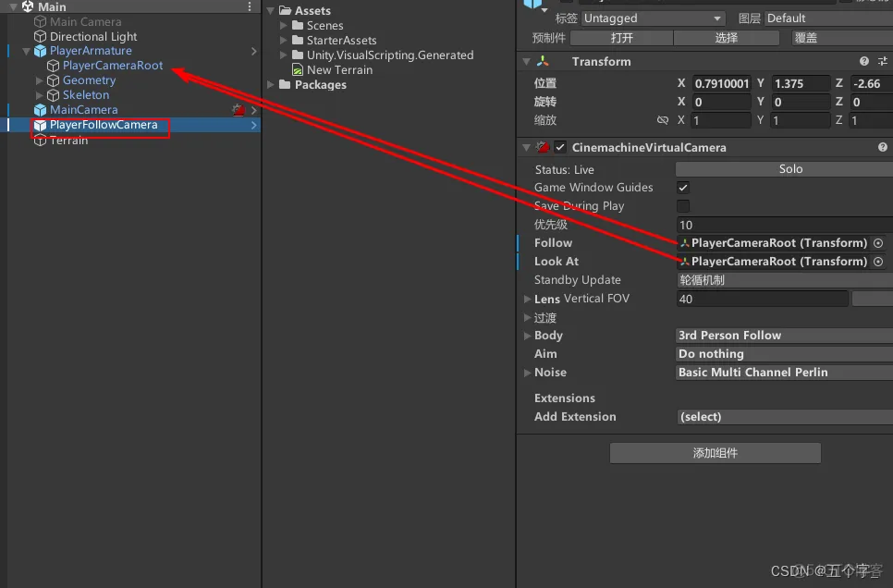Click the Lens Vertical FOV value field
The height and width of the screenshot is (588, 893).
coord(762,300)
